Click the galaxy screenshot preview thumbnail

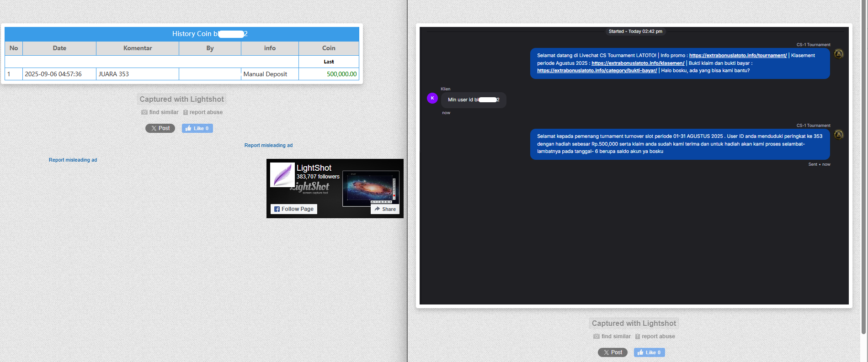[371, 189]
